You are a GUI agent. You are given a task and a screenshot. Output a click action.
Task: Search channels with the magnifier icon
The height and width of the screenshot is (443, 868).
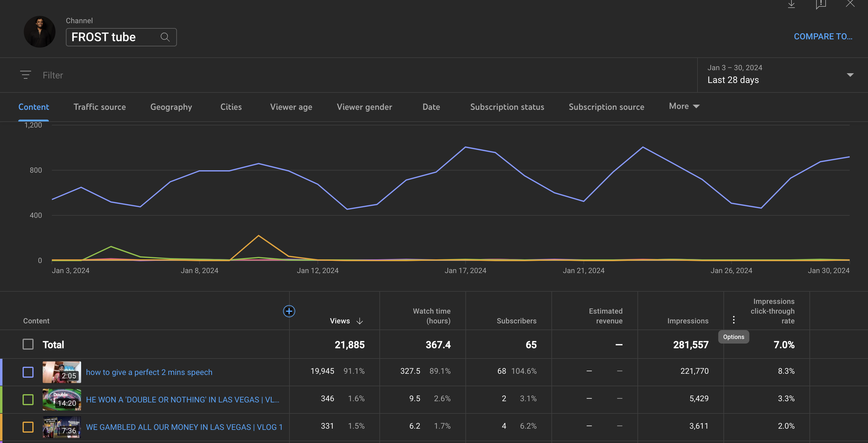[165, 37]
